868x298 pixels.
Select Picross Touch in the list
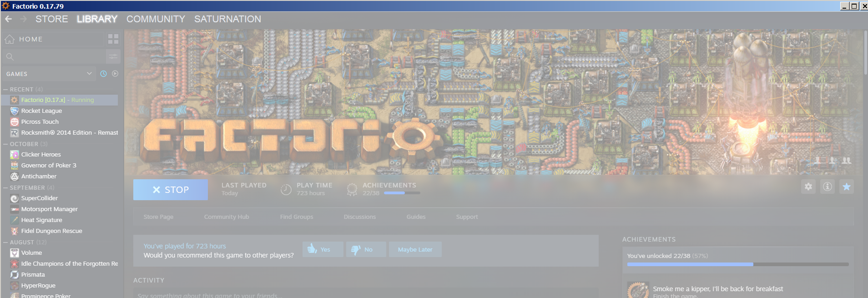(x=60, y=121)
